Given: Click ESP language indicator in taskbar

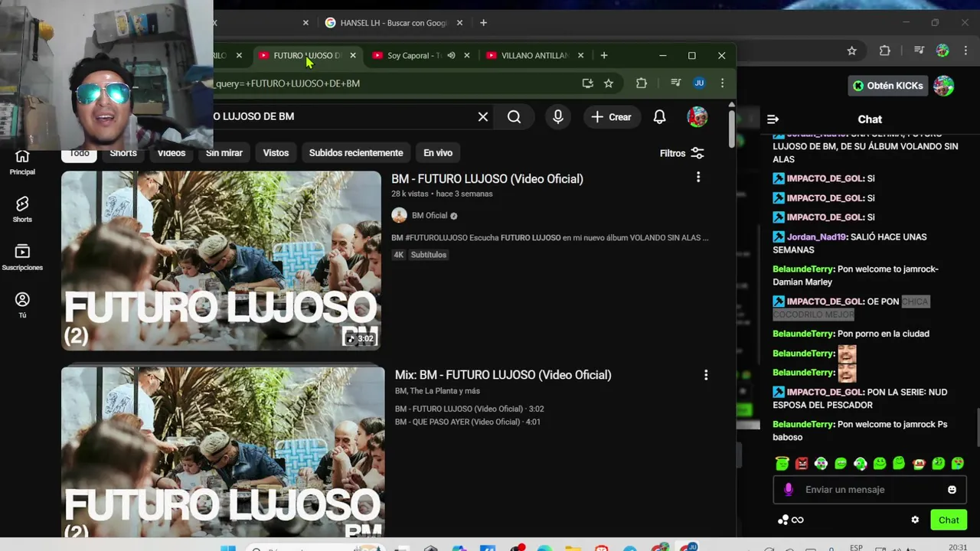Looking at the screenshot, I should point(856,547).
